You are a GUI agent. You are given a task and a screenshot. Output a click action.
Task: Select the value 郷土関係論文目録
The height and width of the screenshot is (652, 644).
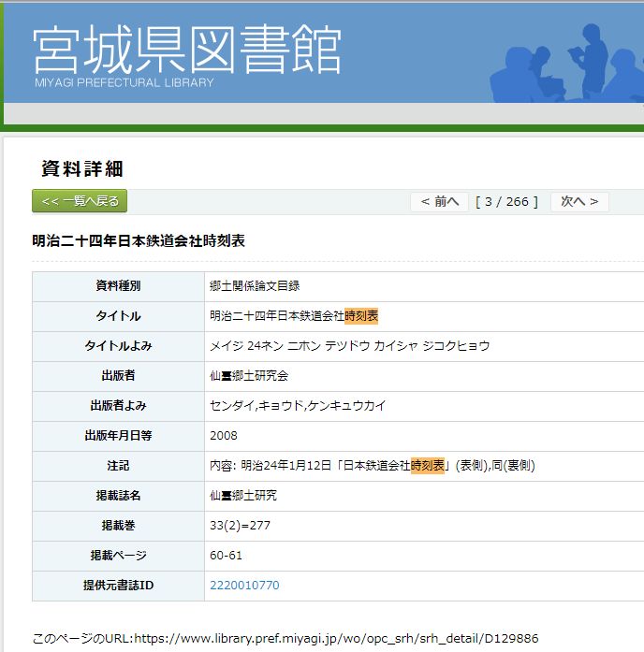[x=255, y=286]
